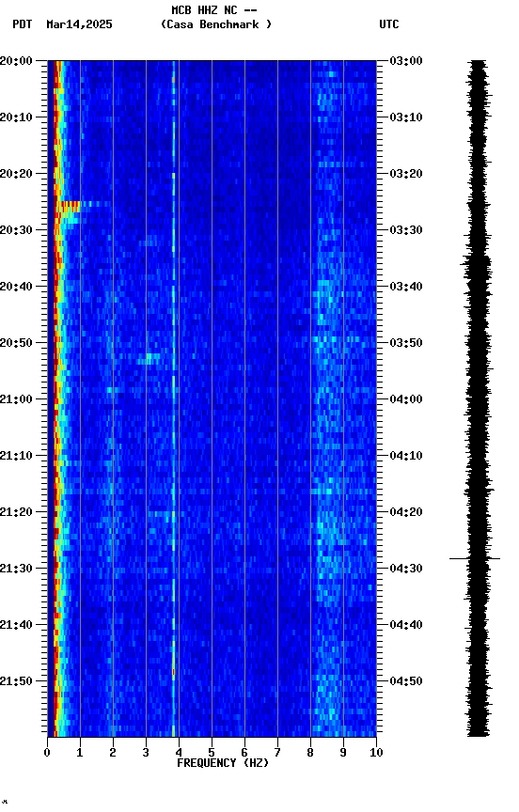Click the 20:40 PDT time label
Viewport: 519px width, 812px height.
point(16,287)
